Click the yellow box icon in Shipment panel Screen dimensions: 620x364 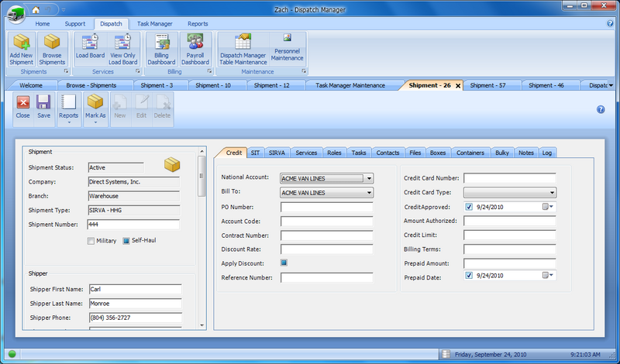point(172,164)
